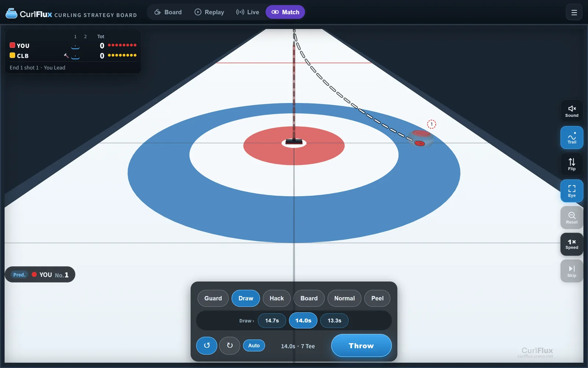Go to the Live tab
This screenshot has height=368, width=588.
[x=247, y=12]
